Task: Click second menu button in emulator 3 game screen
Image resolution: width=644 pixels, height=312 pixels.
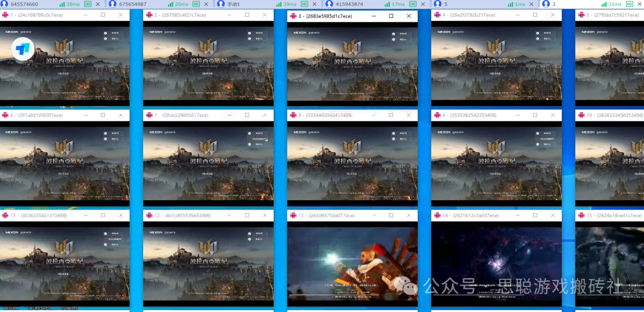Action: point(394,39)
